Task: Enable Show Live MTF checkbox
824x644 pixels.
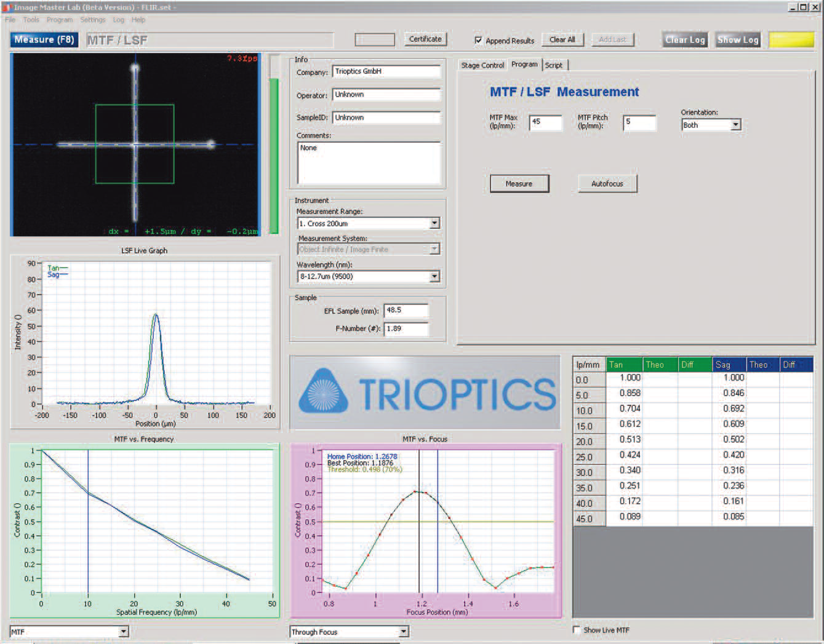Action: point(577,630)
